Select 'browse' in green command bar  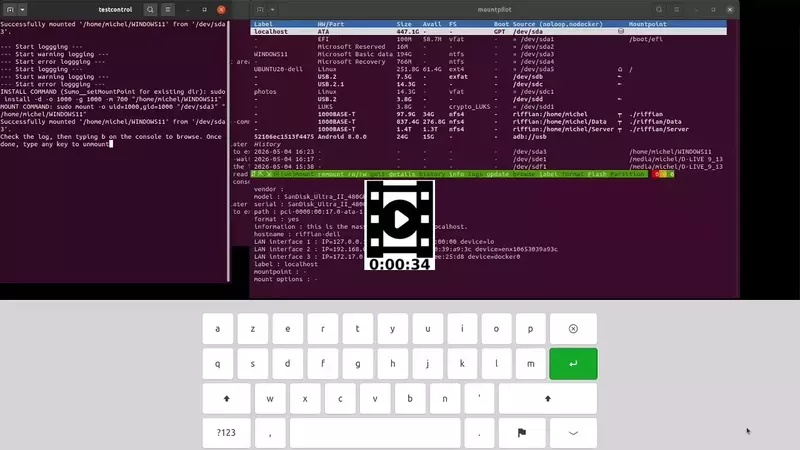(x=523, y=174)
